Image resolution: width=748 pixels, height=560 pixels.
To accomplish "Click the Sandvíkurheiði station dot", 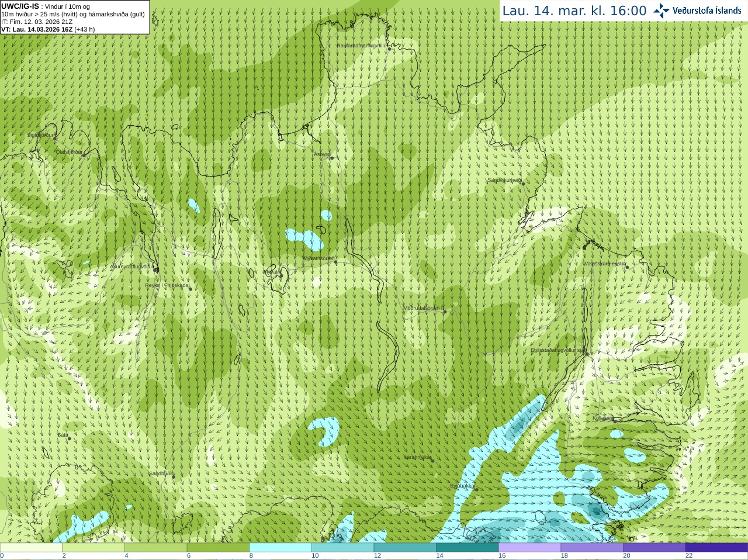I will click(524, 184).
